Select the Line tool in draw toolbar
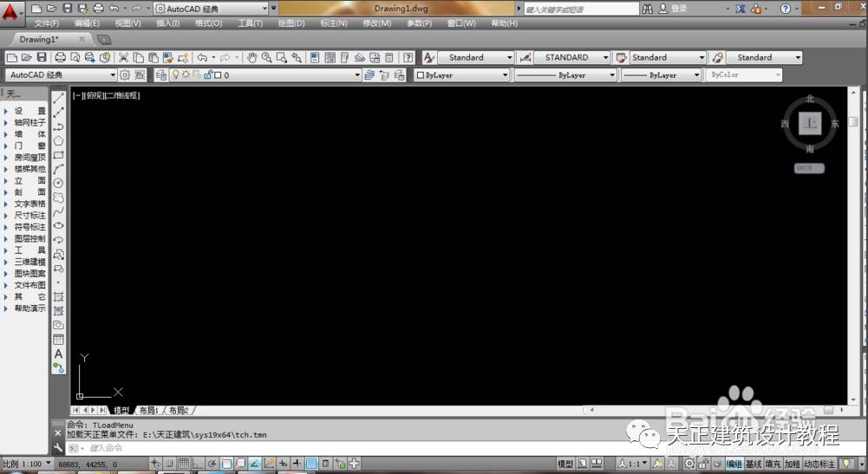Screen dimensions: 868x474 click(59, 98)
